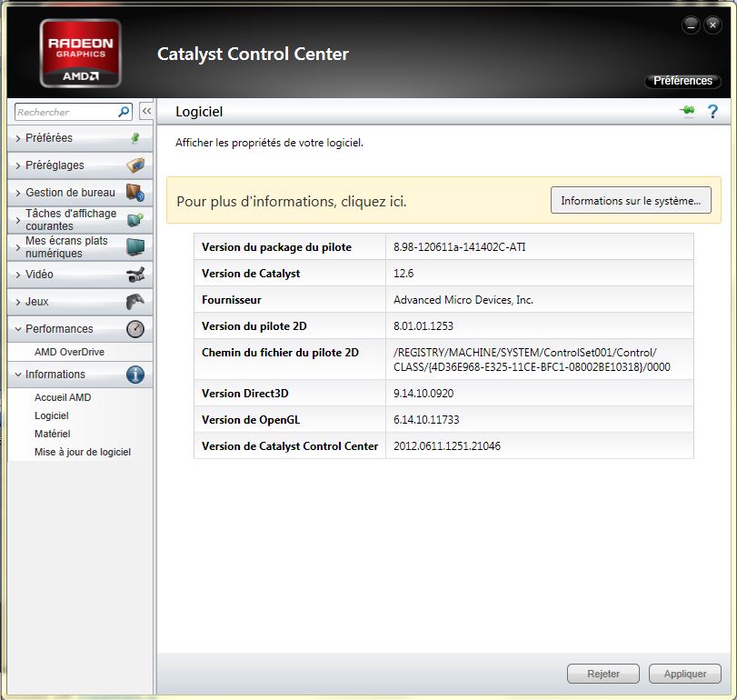Click the Pour plus d'informations, cliquez ici text
Viewport: 737px width, 700px height.
coord(292,201)
